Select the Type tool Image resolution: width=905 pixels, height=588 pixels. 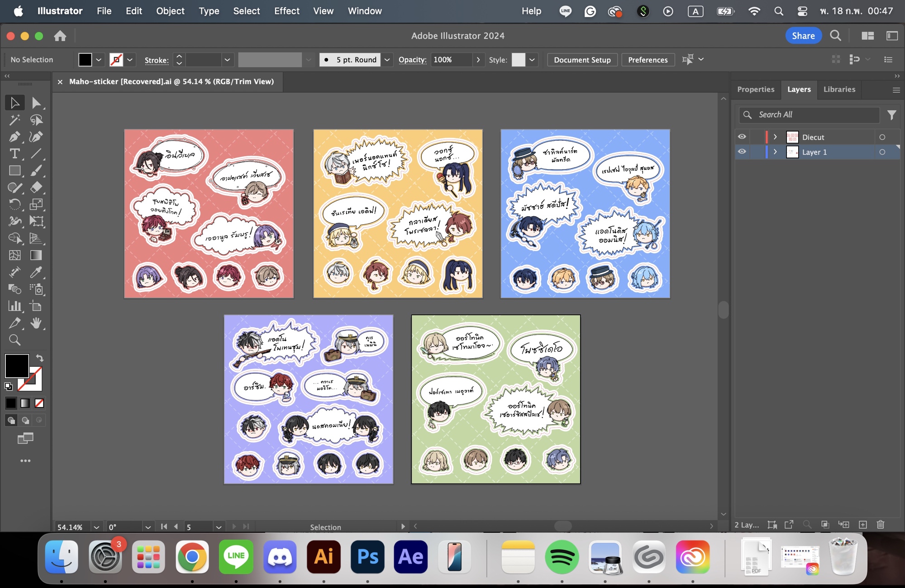14,154
